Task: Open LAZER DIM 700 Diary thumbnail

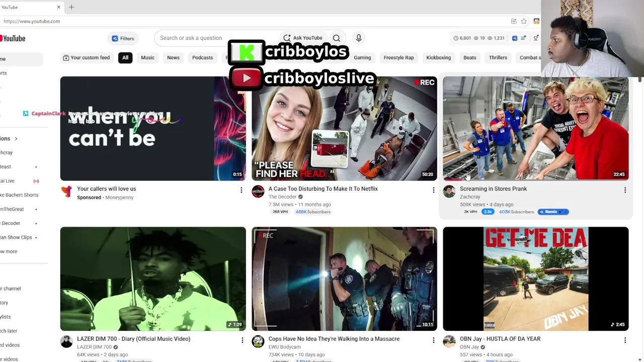Action: (x=153, y=279)
